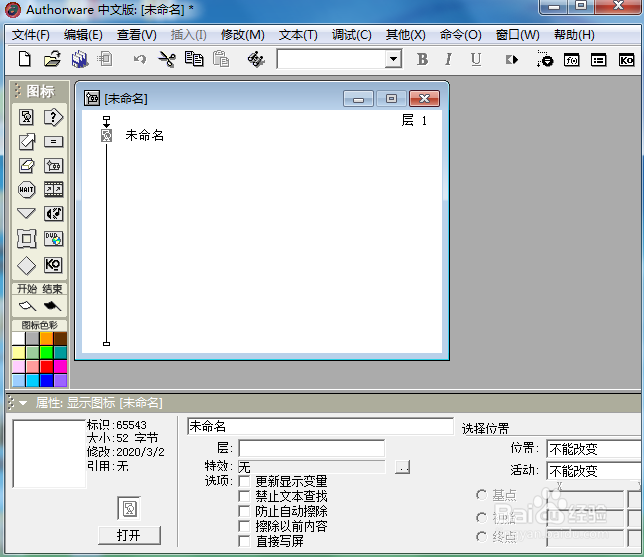This screenshot has height=557, width=644.
Task: Click the Cut scissors icon
Action: point(167,60)
